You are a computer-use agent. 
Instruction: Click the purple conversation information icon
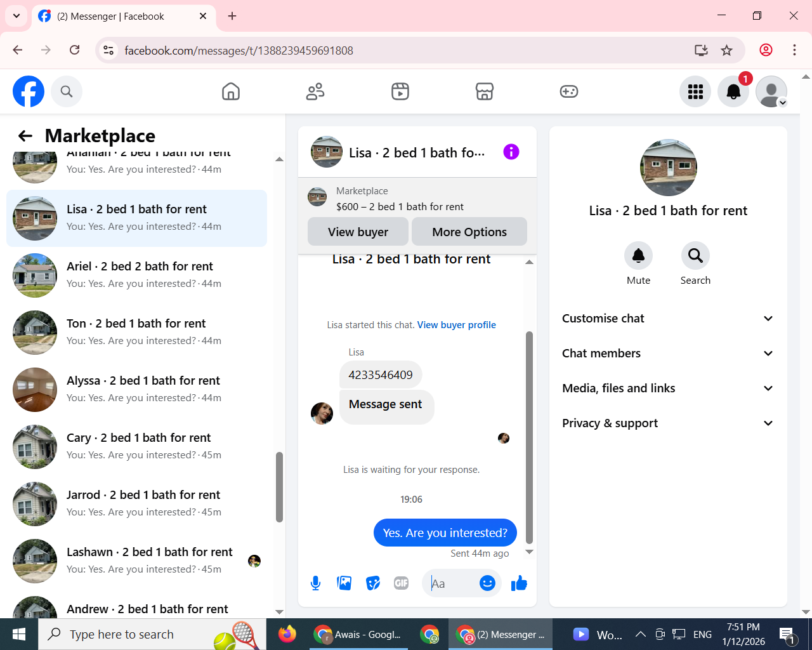pyautogui.click(x=511, y=152)
